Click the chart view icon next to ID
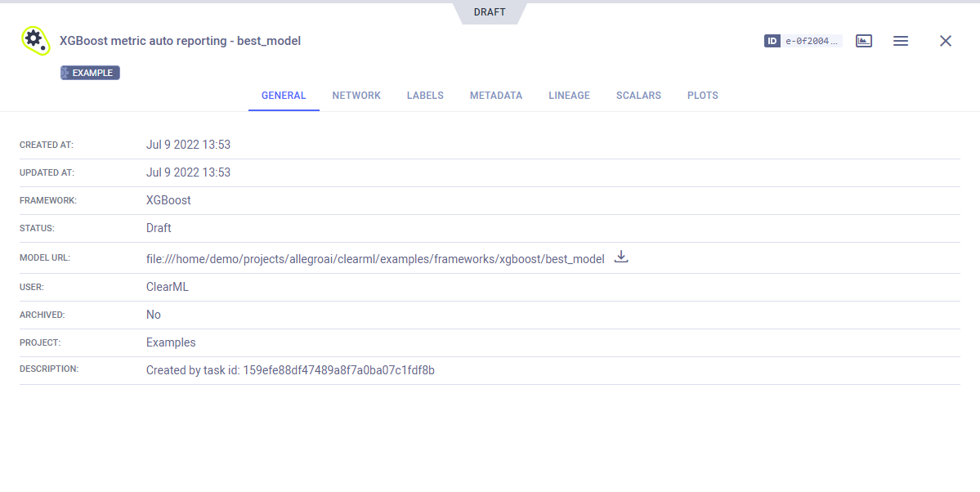The image size is (980, 492). click(x=864, y=41)
